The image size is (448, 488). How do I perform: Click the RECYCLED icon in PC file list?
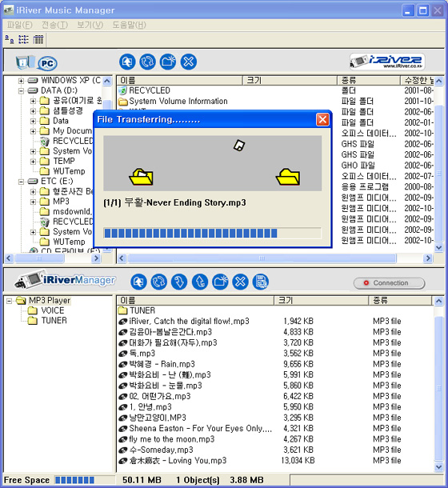click(123, 90)
